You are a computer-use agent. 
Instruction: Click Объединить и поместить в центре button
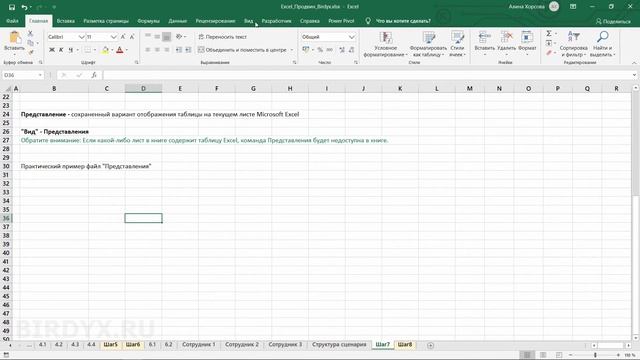[242, 50]
